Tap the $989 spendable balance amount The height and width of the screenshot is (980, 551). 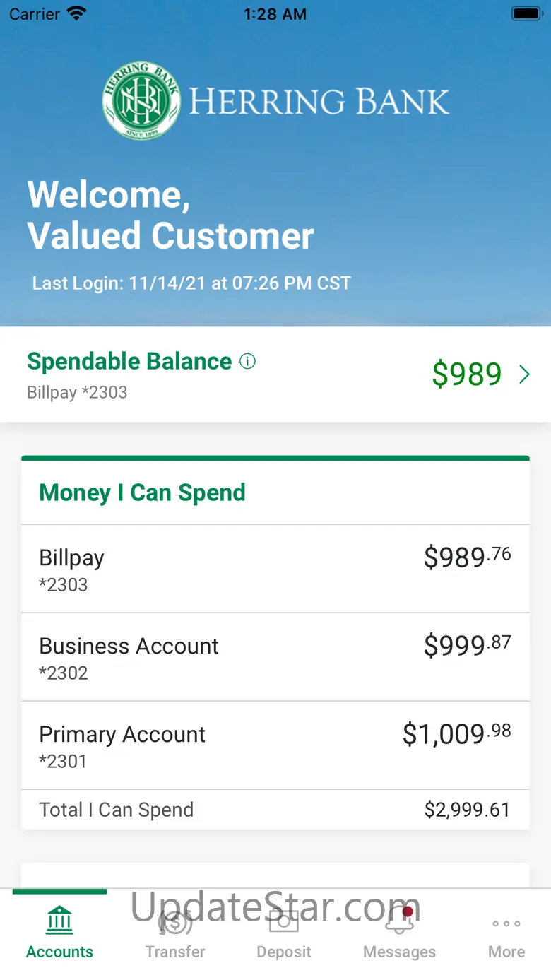[x=467, y=374]
